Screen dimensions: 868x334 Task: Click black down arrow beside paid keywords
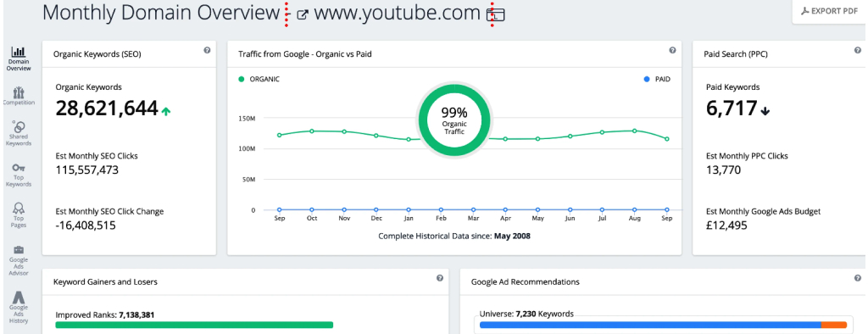tap(765, 111)
